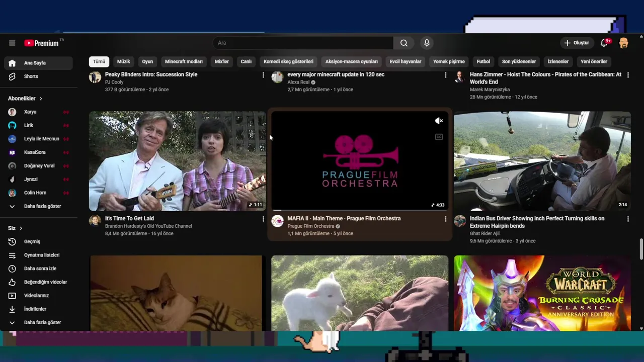644x362 pixels.
Task: Open Leyla ile Mecnun channel
Action: point(39,139)
